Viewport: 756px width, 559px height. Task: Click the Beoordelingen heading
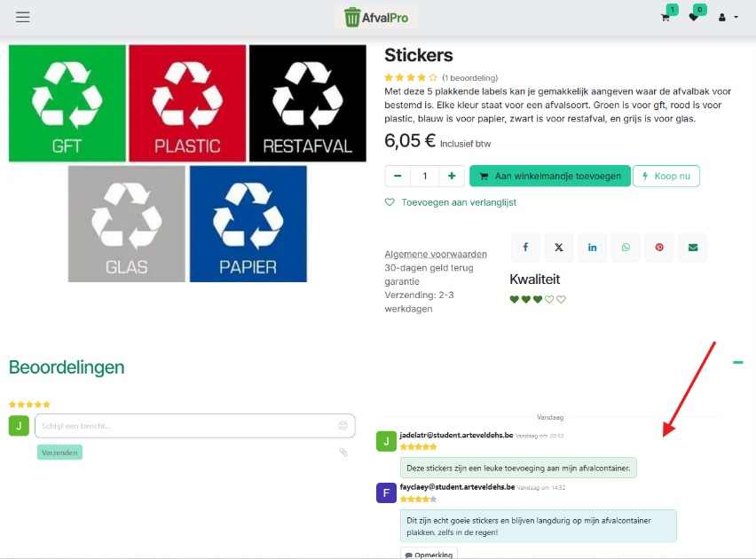click(x=67, y=367)
